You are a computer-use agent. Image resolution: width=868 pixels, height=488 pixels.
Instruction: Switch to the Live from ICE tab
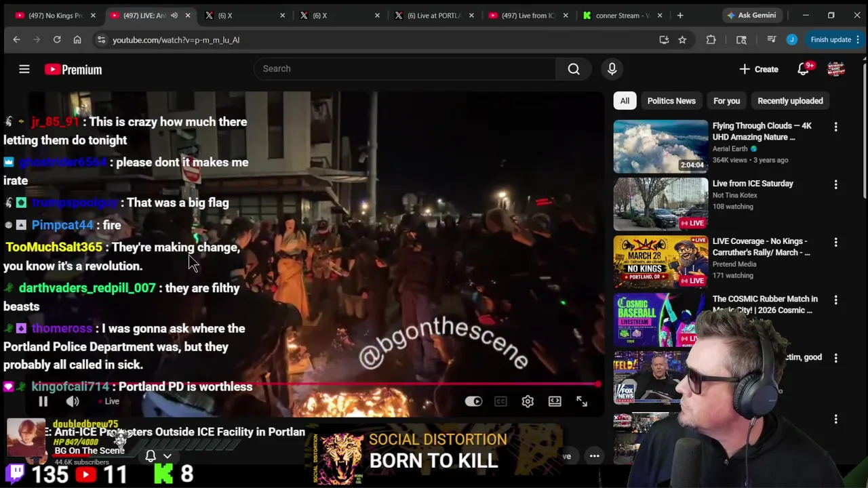528,15
